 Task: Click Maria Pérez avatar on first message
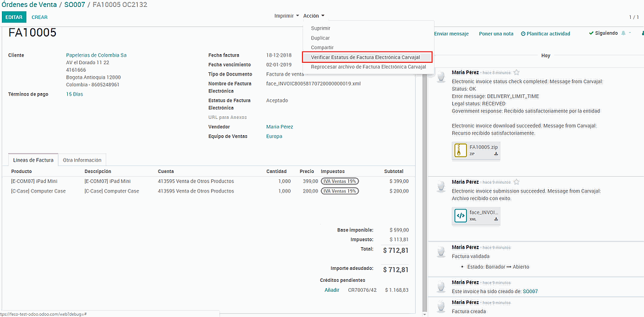pos(441,77)
